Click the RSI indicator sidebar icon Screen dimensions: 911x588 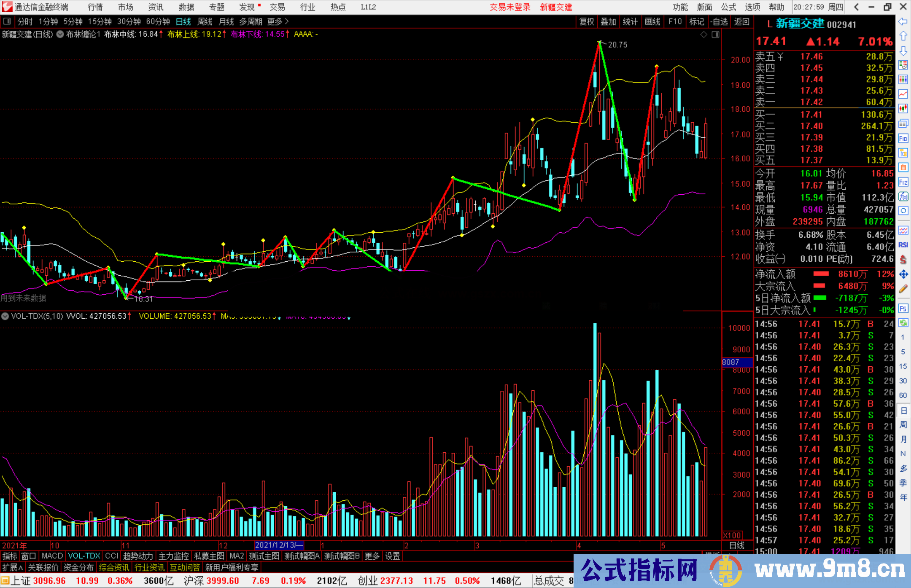[x=903, y=245]
